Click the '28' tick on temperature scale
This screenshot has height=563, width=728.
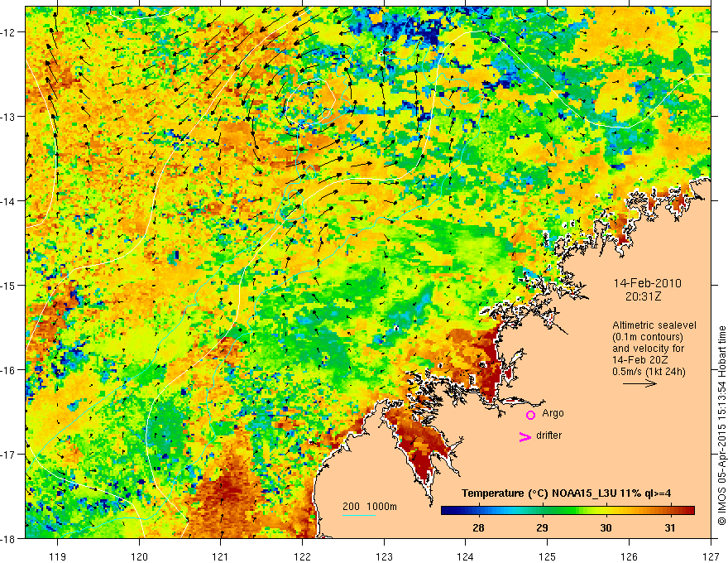(478, 527)
